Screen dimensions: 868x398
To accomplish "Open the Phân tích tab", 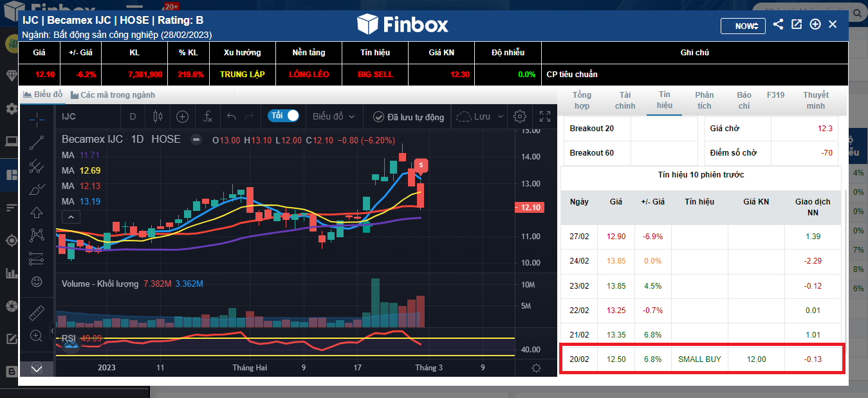I will pyautogui.click(x=705, y=100).
